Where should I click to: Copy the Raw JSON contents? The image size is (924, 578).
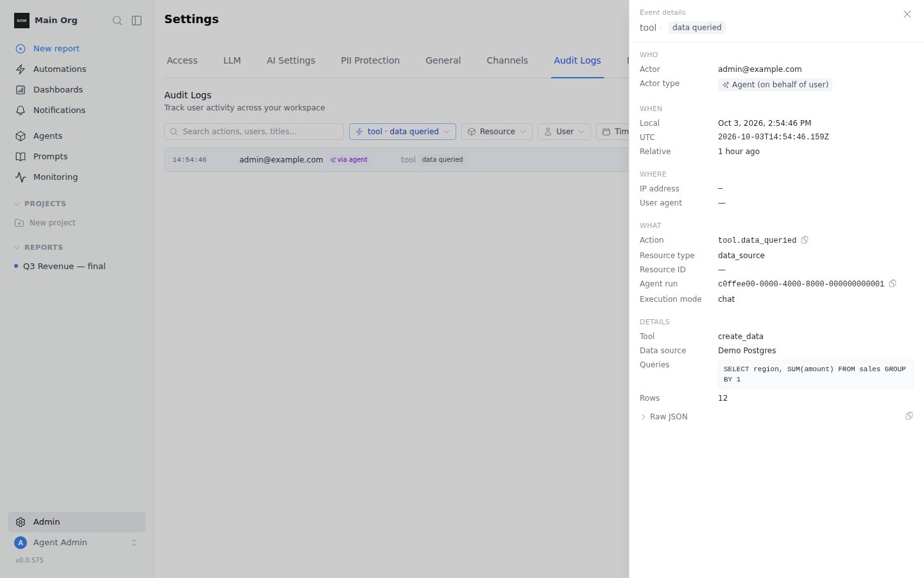(909, 416)
